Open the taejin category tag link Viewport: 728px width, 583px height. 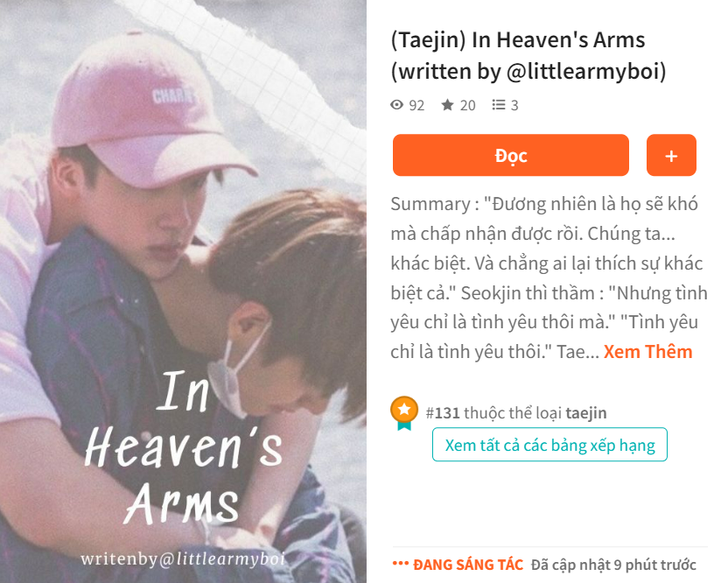pos(586,412)
